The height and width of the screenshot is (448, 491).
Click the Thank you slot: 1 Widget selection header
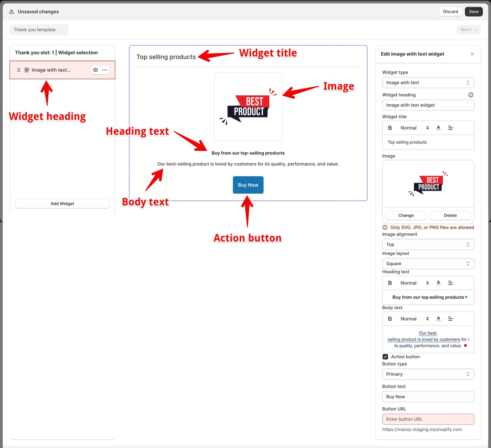[56, 52]
